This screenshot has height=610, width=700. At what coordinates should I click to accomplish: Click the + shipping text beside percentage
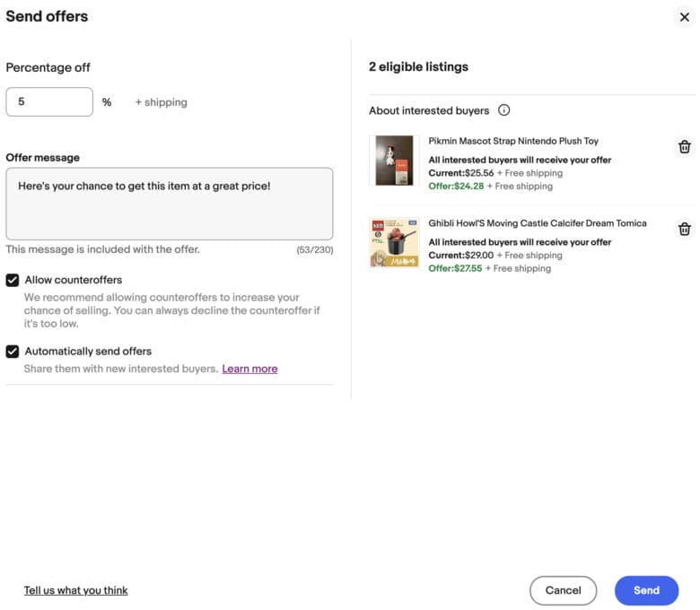[162, 102]
